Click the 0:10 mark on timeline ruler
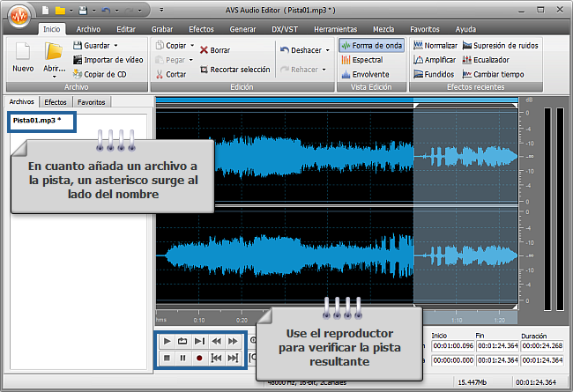 pos(199,320)
